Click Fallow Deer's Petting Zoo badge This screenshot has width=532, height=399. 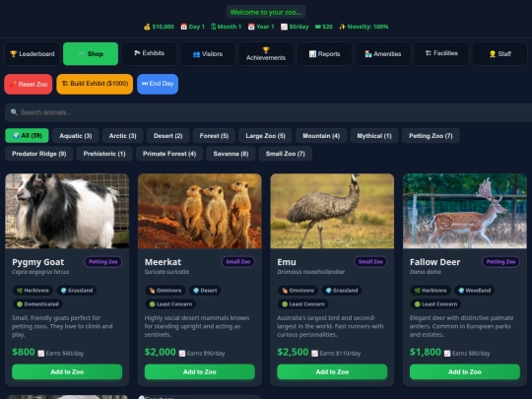point(500,262)
